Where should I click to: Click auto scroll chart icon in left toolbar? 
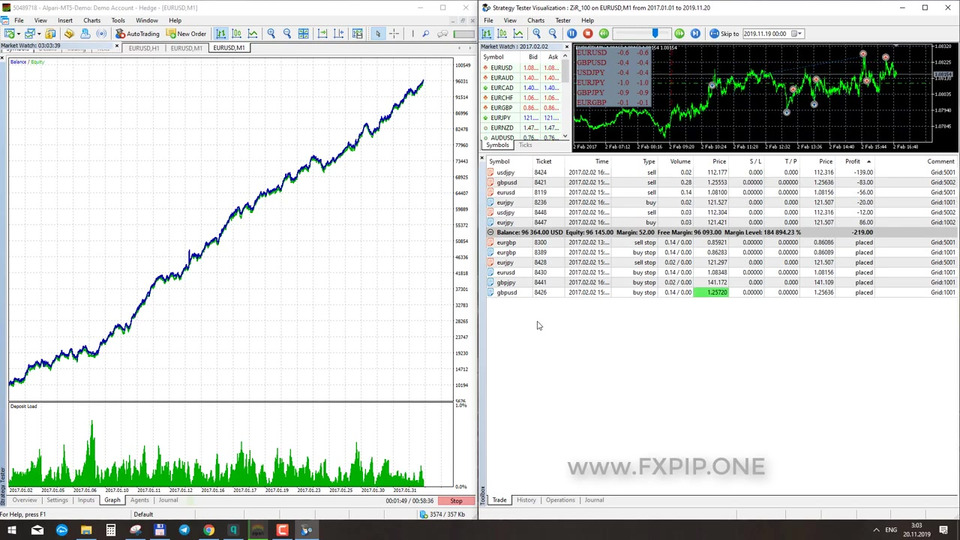coord(323,34)
